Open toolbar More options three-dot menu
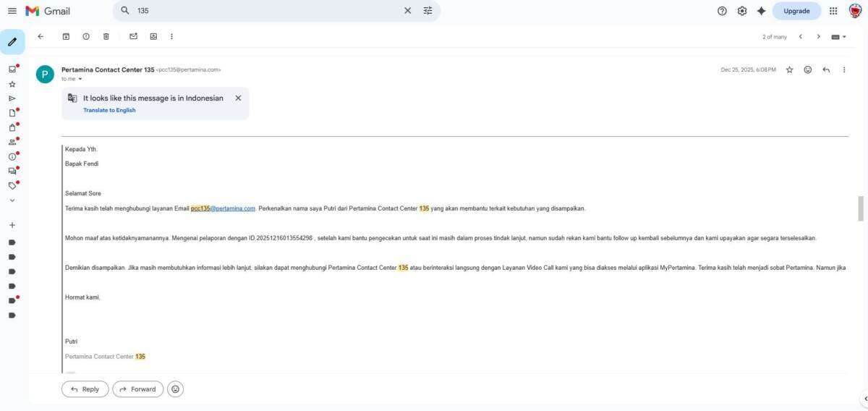Screen dimensions: 868x411 171,36
